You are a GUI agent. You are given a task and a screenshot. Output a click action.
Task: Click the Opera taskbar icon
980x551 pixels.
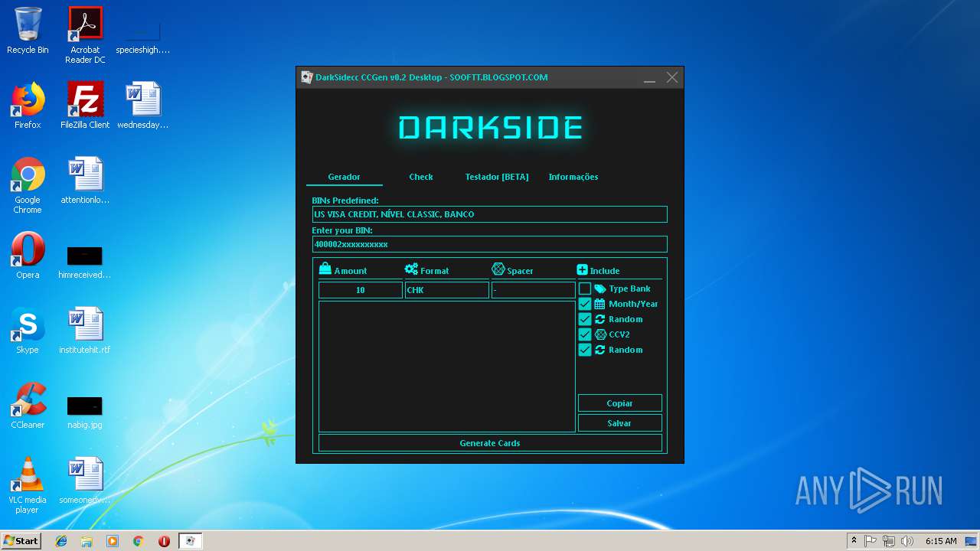tap(164, 541)
